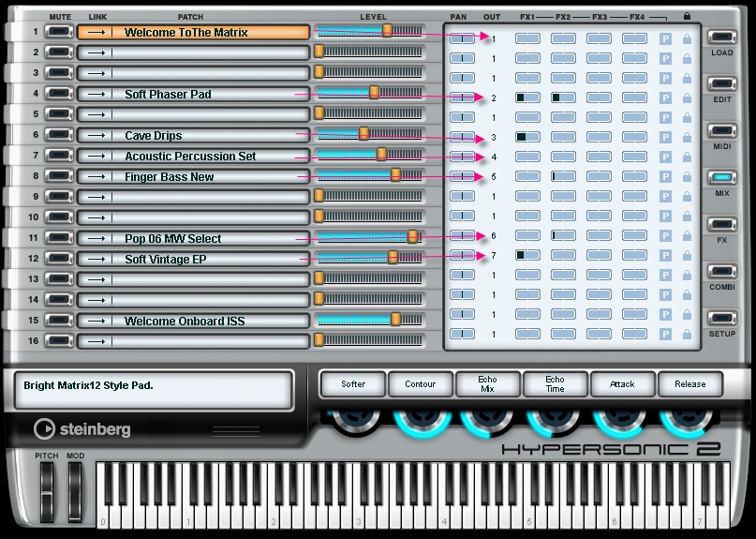The height and width of the screenshot is (539, 756).
Task: Open the LOAD page
Action: click(x=721, y=37)
